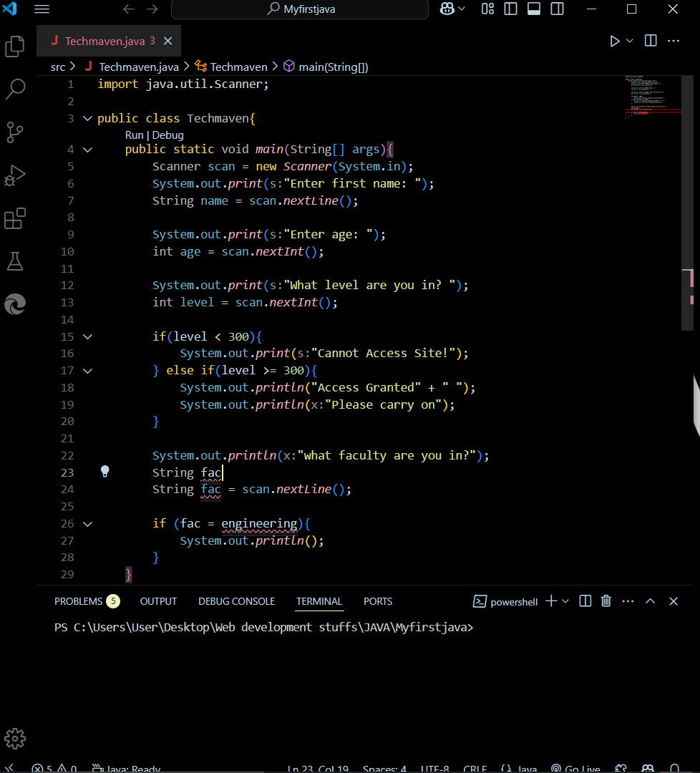Collapse the main method fold on line 4
700x773 pixels.
[x=87, y=150]
